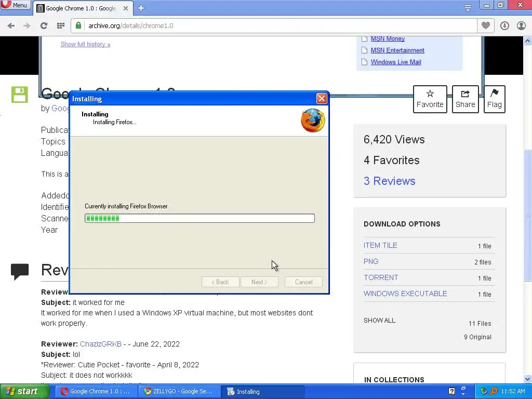This screenshot has height=399, width=532.
Task: Switch to Installing taskbar item
Action: (262, 391)
